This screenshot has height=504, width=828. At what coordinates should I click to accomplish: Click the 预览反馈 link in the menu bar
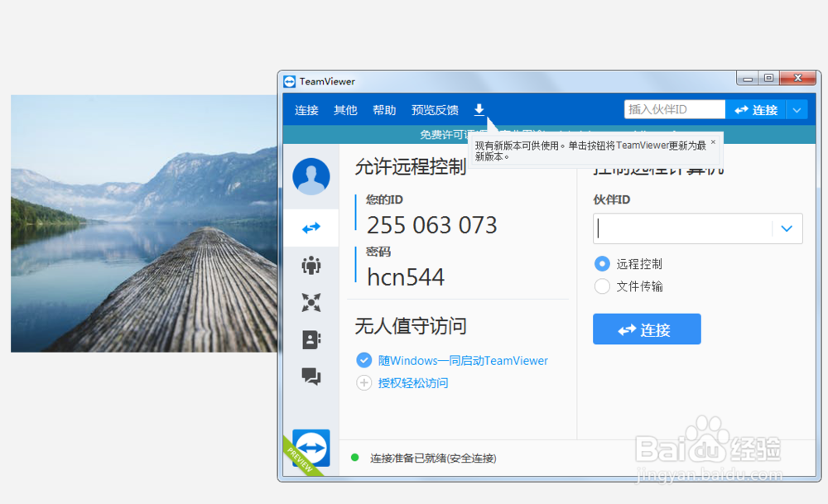click(x=435, y=108)
